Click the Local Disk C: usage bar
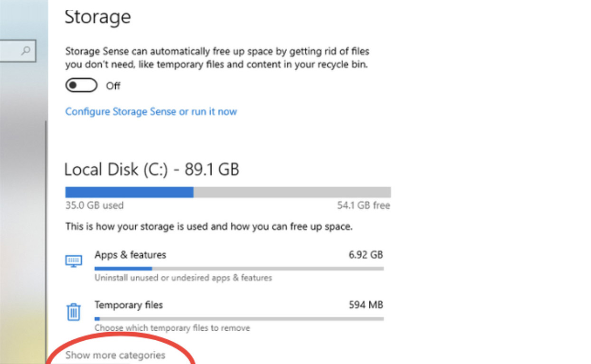 click(x=228, y=192)
